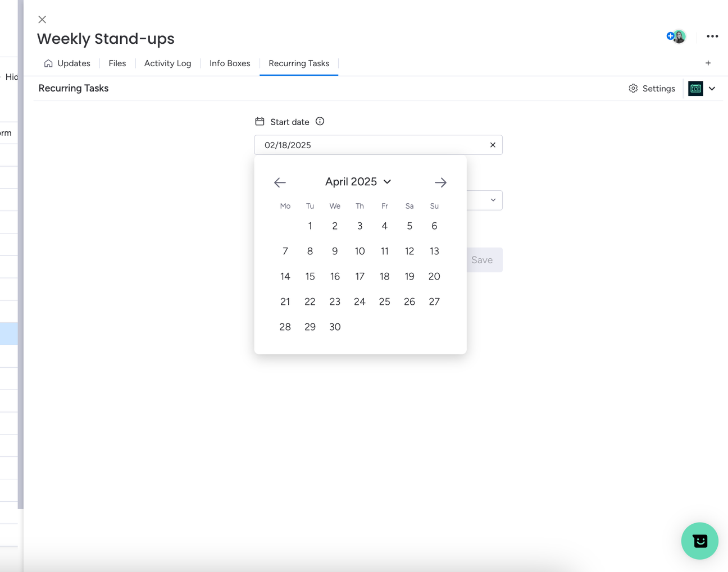Open the dropdown field behind the calendar
Screen dimensions: 728x572
pos(485,200)
